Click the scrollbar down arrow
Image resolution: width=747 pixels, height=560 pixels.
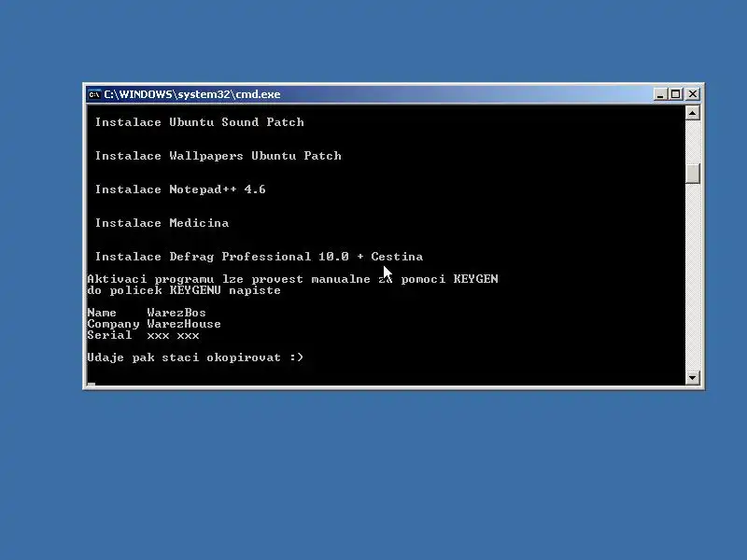[692, 378]
